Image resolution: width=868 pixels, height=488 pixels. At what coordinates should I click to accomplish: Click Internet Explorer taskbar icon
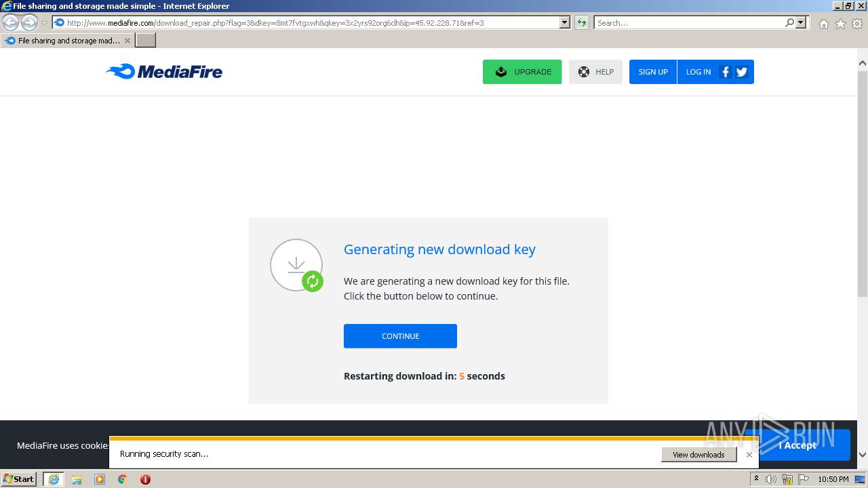(54, 479)
